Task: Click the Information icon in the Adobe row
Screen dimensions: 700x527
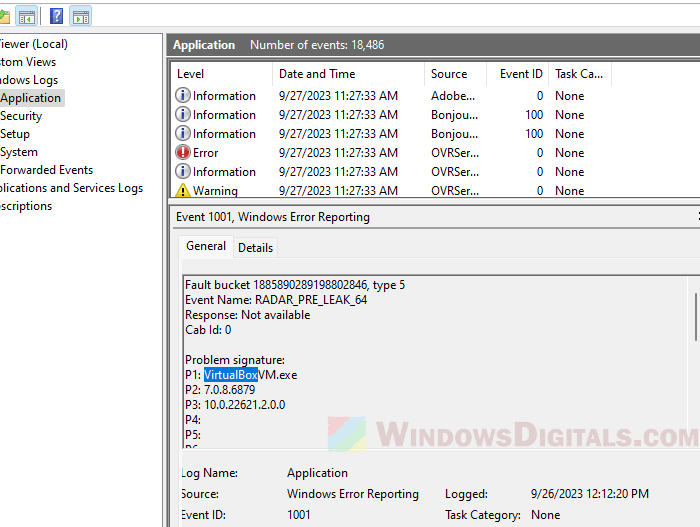Action: click(x=183, y=95)
